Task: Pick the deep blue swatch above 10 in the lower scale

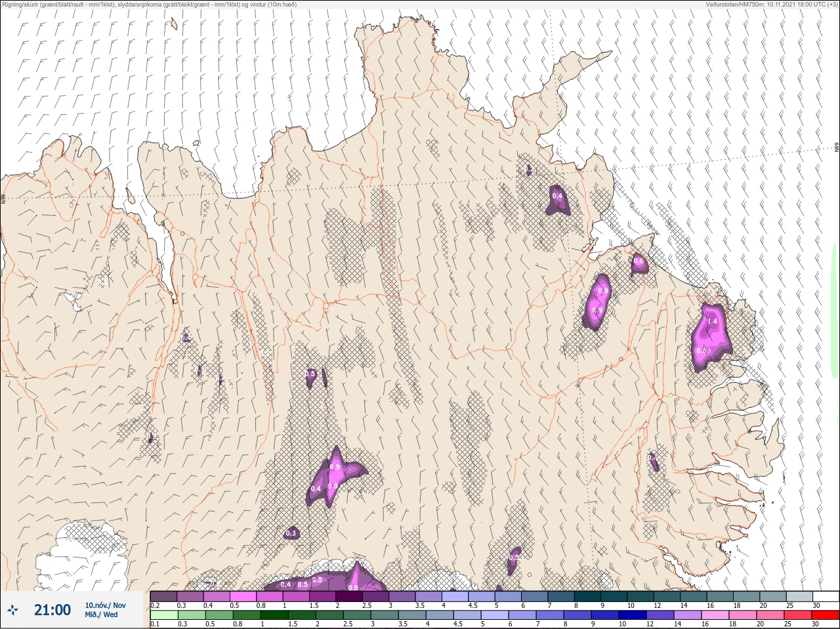Action: point(633,615)
